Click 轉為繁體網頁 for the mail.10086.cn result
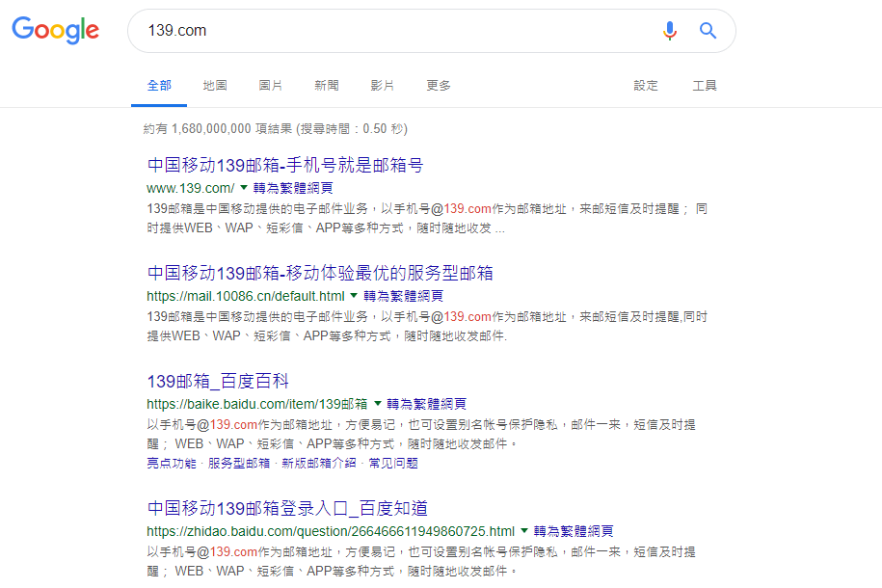The width and height of the screenshot is (882, 588). pos(403,296)
